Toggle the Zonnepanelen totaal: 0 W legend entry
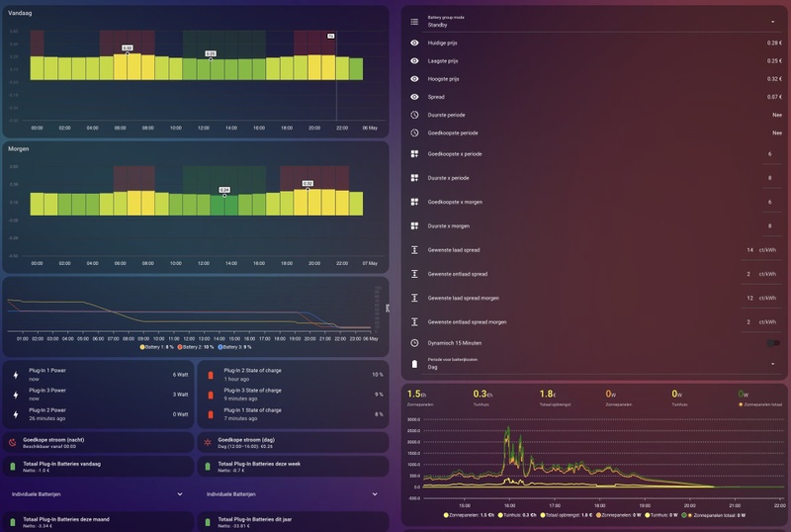The height and width of the screenshot is (532, 791). point(713,515)
